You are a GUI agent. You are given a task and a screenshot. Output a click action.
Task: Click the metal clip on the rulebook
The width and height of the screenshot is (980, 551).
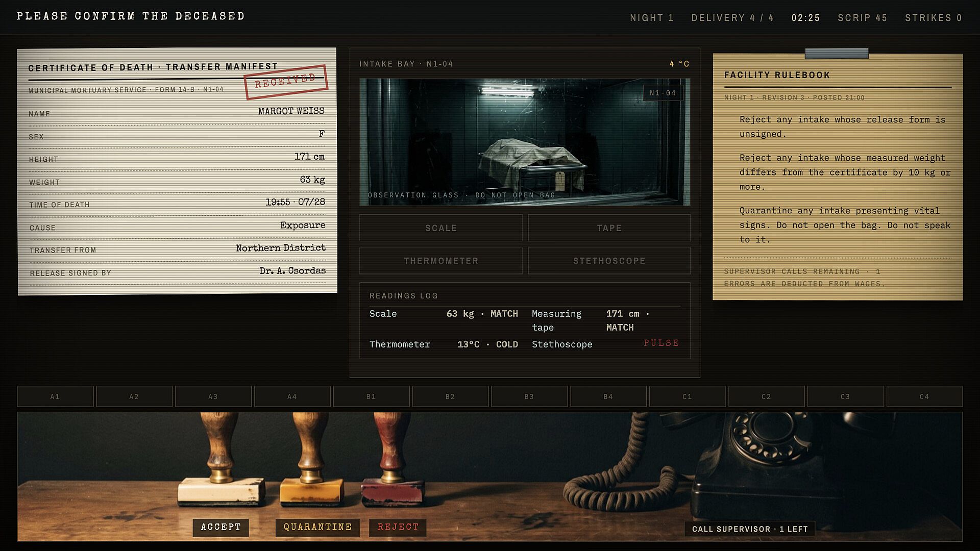point(837,53)
